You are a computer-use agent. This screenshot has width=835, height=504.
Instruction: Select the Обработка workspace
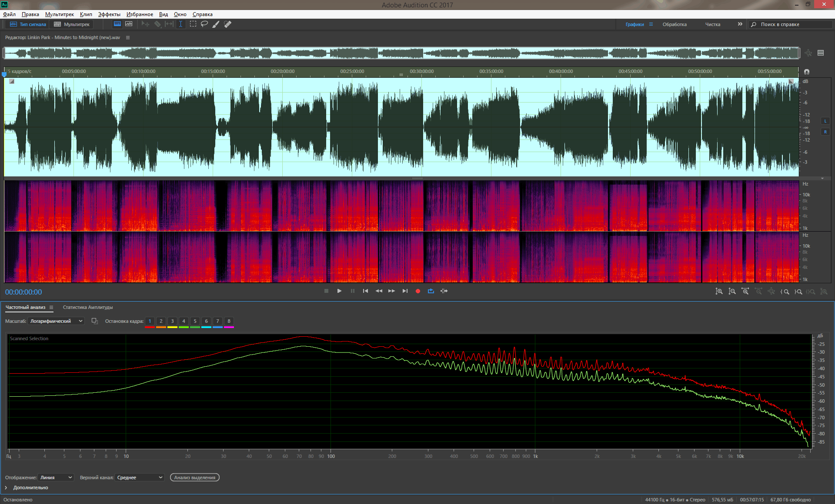[x=675, y=24]
